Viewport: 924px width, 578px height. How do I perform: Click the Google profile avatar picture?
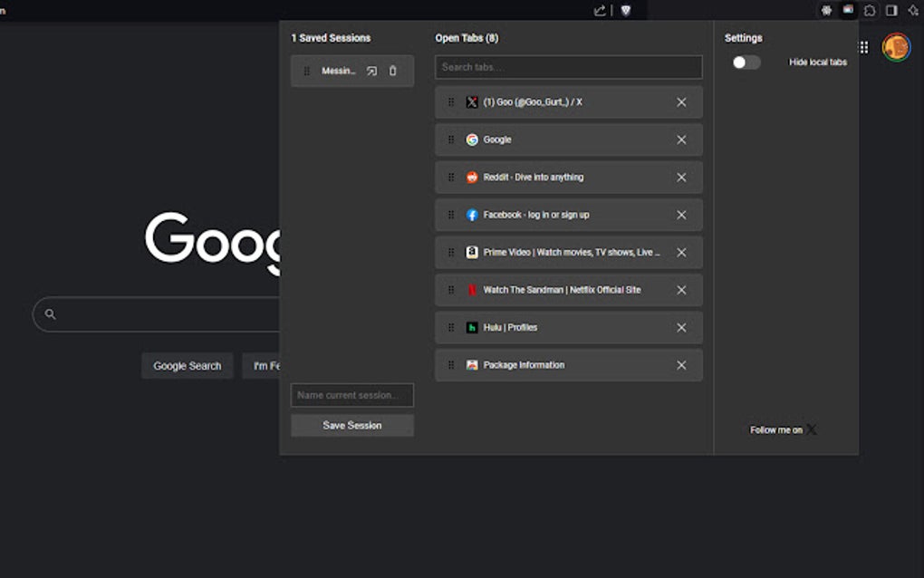tap(896, 46)
